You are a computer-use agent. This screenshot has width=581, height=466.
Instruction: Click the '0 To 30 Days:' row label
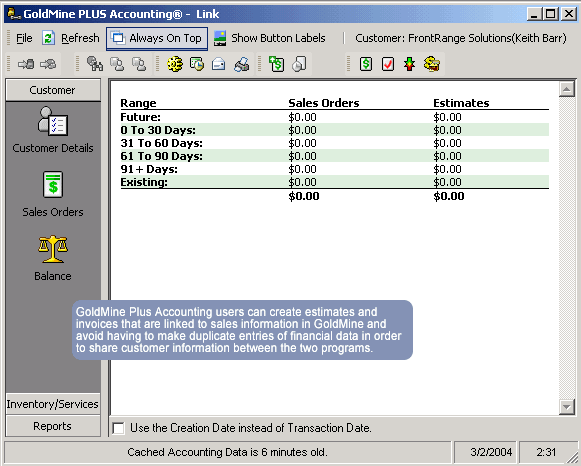click(158, 130)
